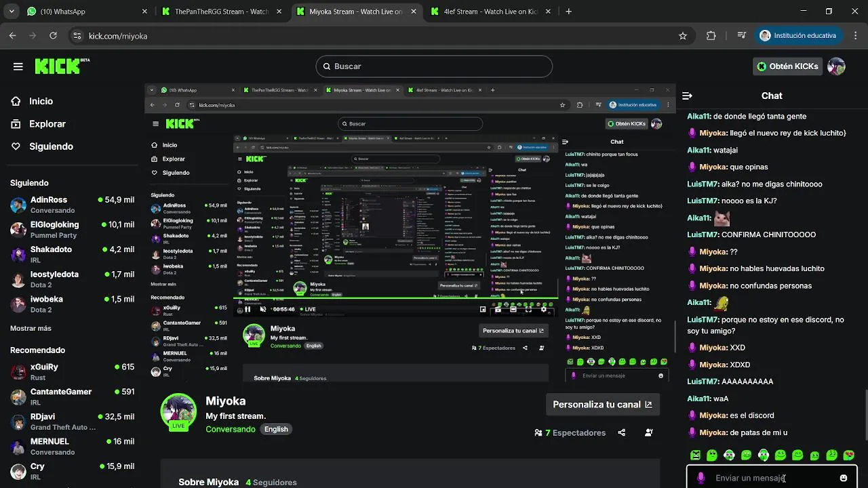Open the settings gear in the video control bar
The image size is (868, 488).
544,309
